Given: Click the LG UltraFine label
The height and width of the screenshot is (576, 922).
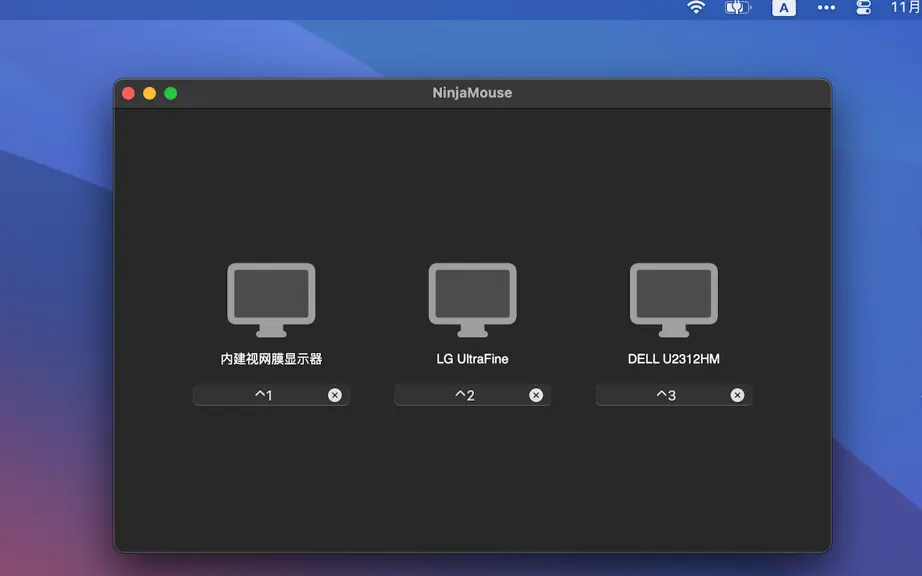Looking at the screenshot, I should pyautogui.click(x=472, y=359).
